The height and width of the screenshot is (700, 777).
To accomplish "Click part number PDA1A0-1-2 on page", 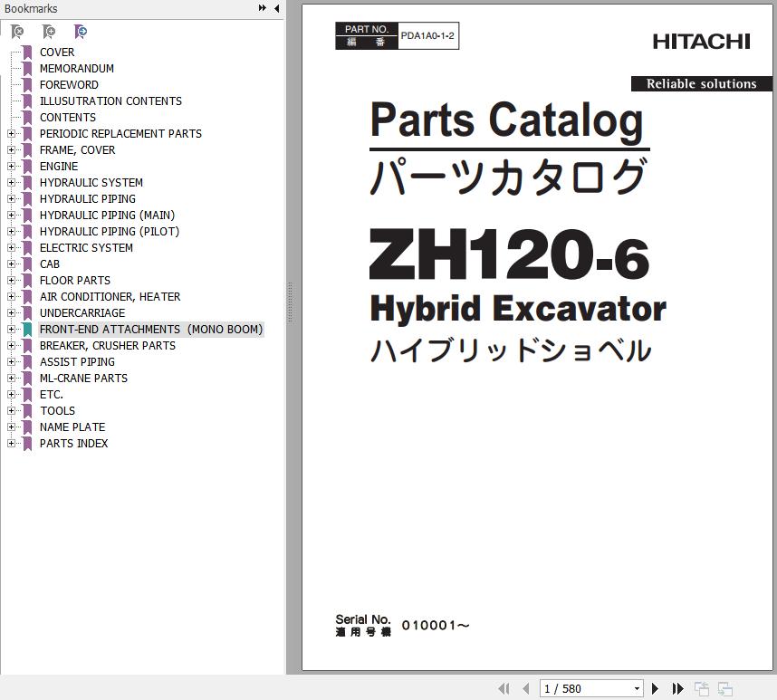I will [x=427, y=35].
